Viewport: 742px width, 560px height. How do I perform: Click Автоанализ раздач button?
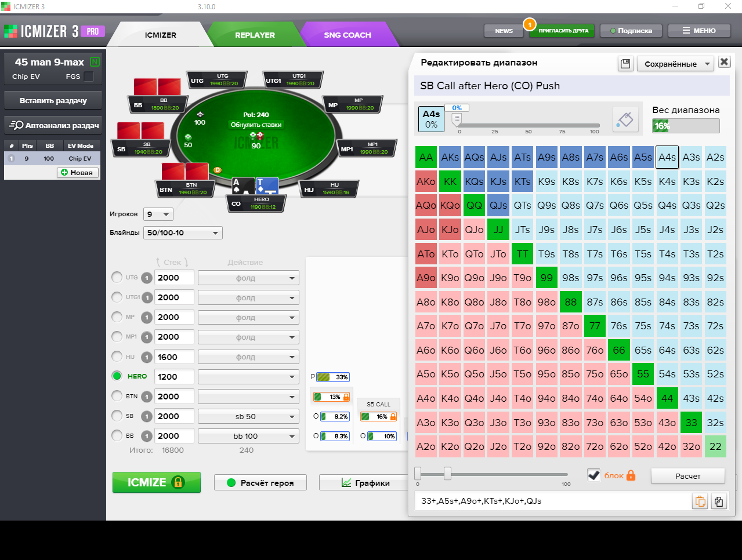53,125
